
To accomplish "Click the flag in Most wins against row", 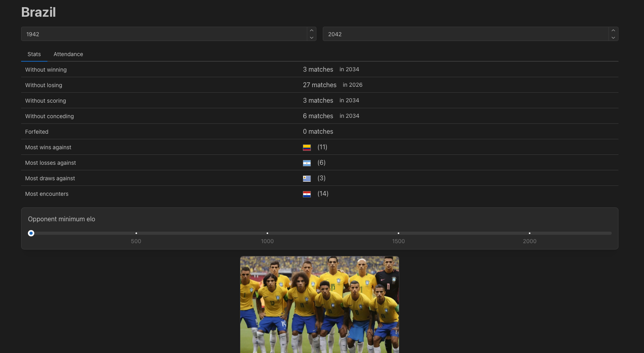I will [306, 148].
